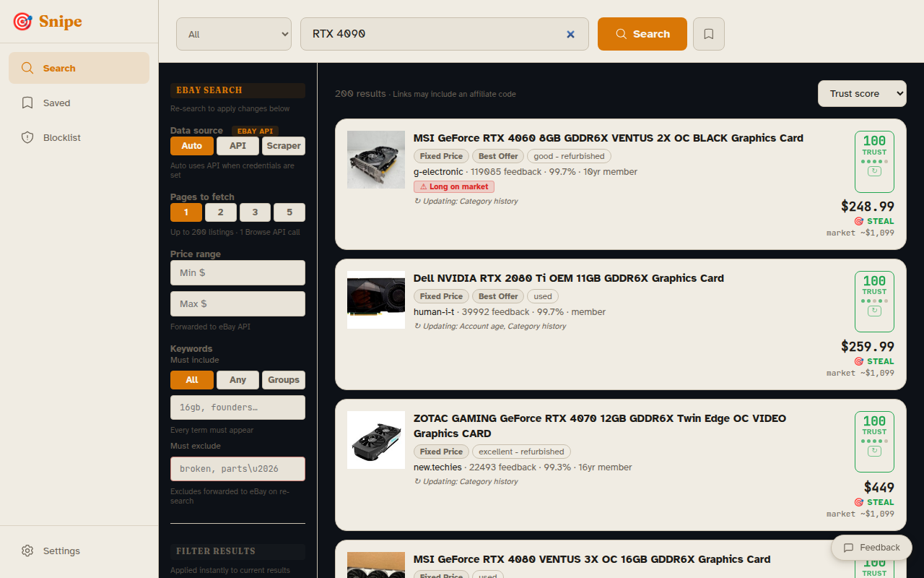This screenshot has height=578, width=924.
Task: Clear the search box with the X icon
Action: coord(570,34)
